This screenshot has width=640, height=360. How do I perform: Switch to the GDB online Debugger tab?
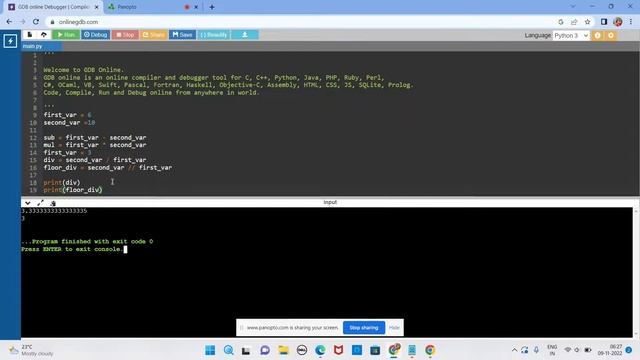point(53,7)
